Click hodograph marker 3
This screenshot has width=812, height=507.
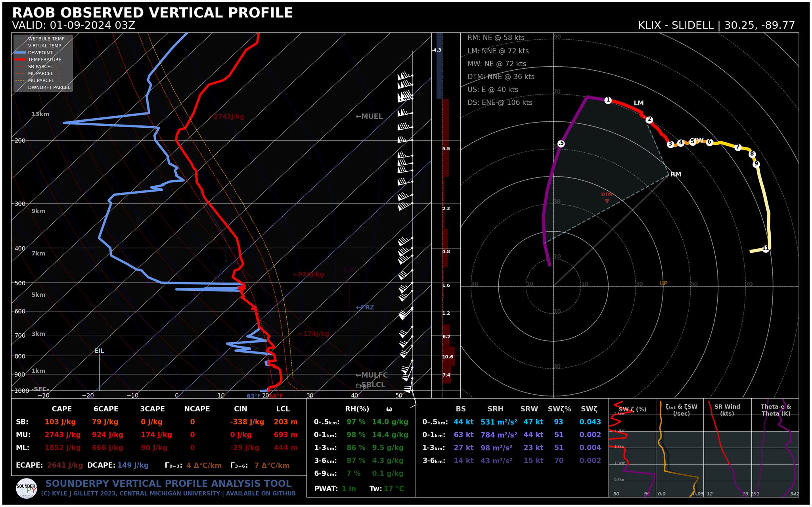tap(670, 144)
